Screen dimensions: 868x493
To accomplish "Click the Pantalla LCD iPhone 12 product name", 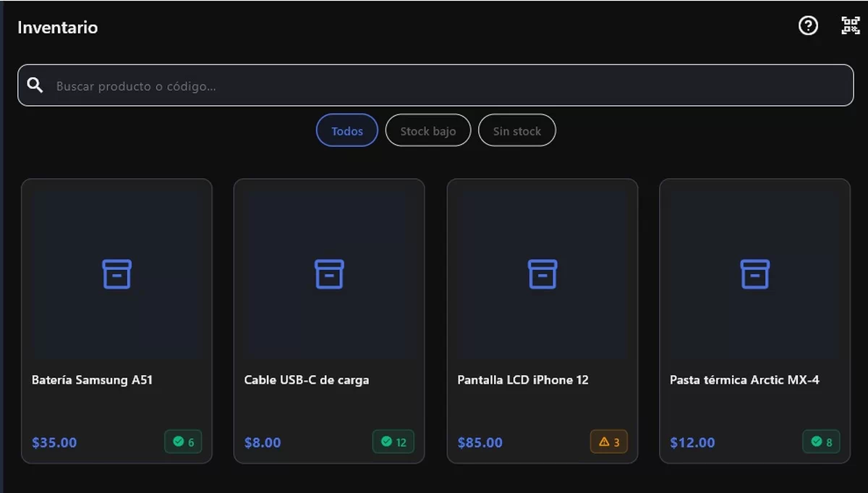I will [x=523, y=380].
